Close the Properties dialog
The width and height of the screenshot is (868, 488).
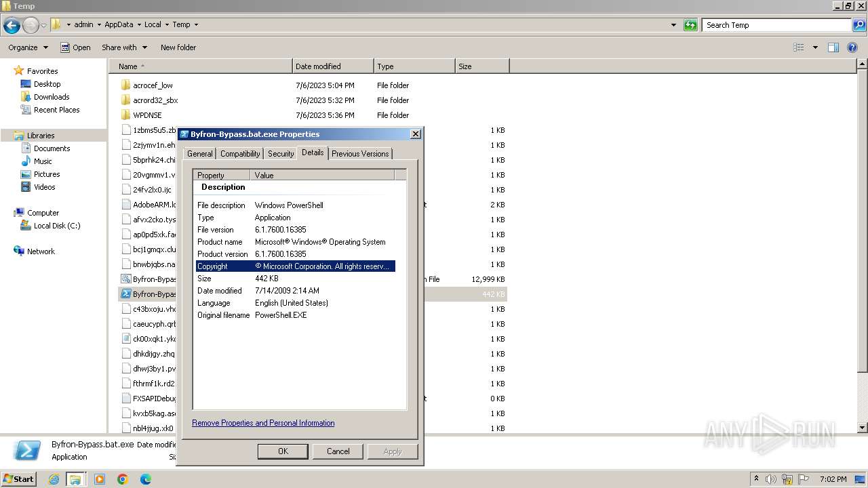tap(416, 134)
